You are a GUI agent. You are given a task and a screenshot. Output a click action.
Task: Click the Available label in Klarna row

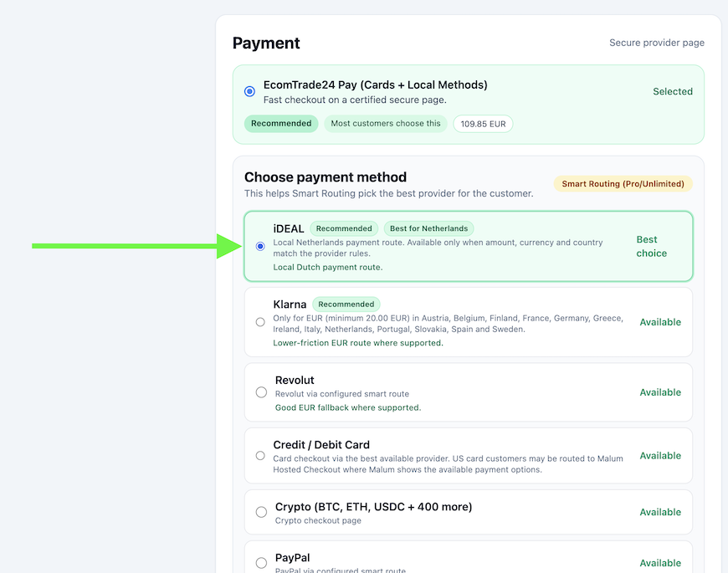pyautogui.click(x=660, y=322)
